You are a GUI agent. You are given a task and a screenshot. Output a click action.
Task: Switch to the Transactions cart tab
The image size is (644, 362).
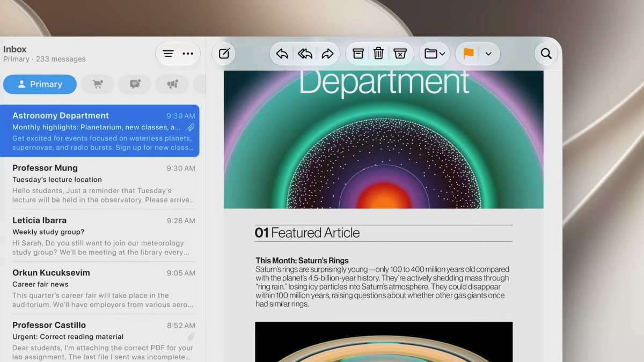click(x=97, y=84)
